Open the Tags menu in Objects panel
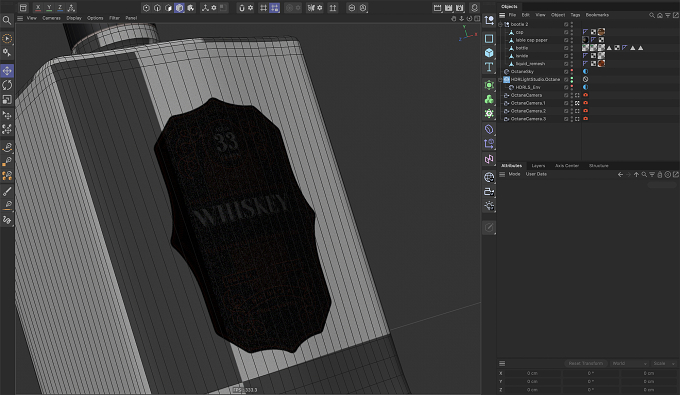Screen dimensions: 680x395 575,15
